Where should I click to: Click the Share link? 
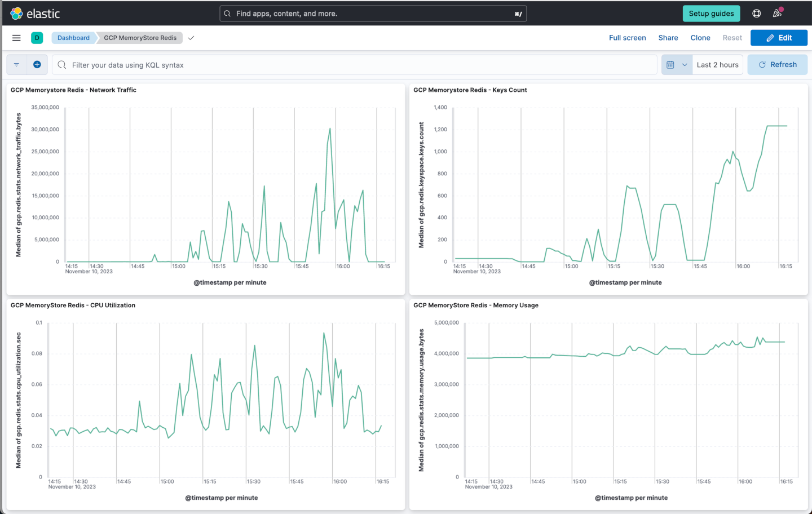point(668,38)
